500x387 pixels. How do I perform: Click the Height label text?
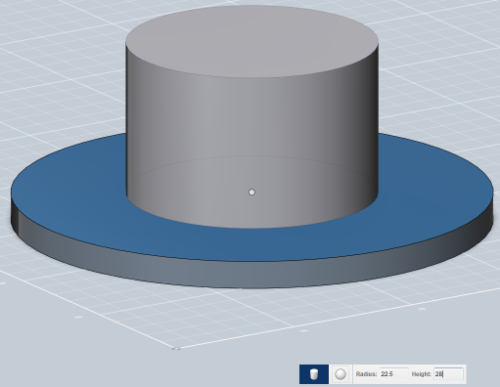[421, 374]
